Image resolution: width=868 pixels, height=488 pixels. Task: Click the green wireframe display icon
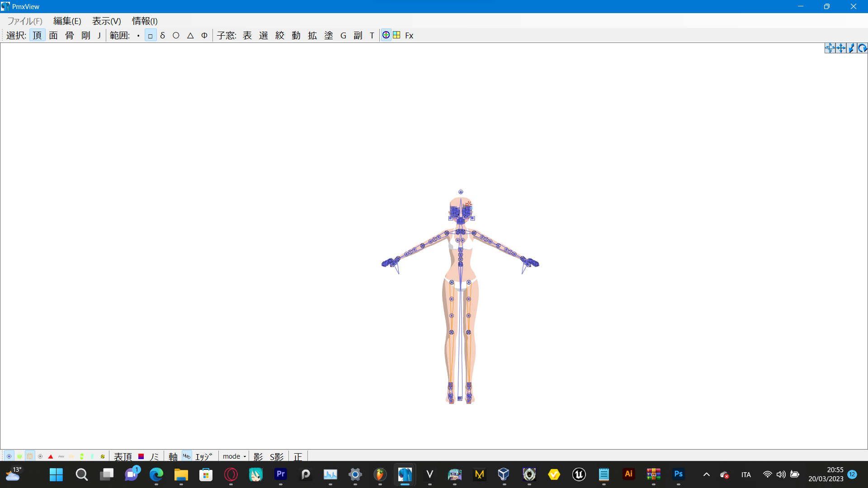click(19, 457)
